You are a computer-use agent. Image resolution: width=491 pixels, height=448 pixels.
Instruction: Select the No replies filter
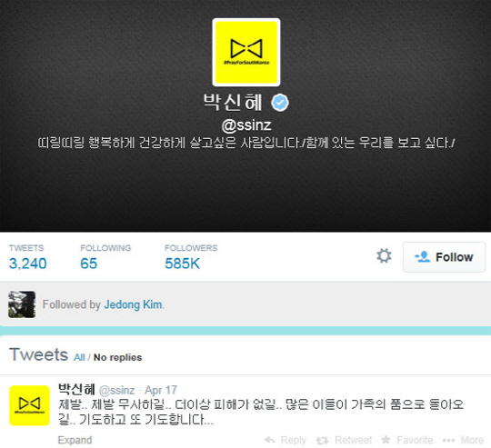pyautogui.click(x=117, y=357)
